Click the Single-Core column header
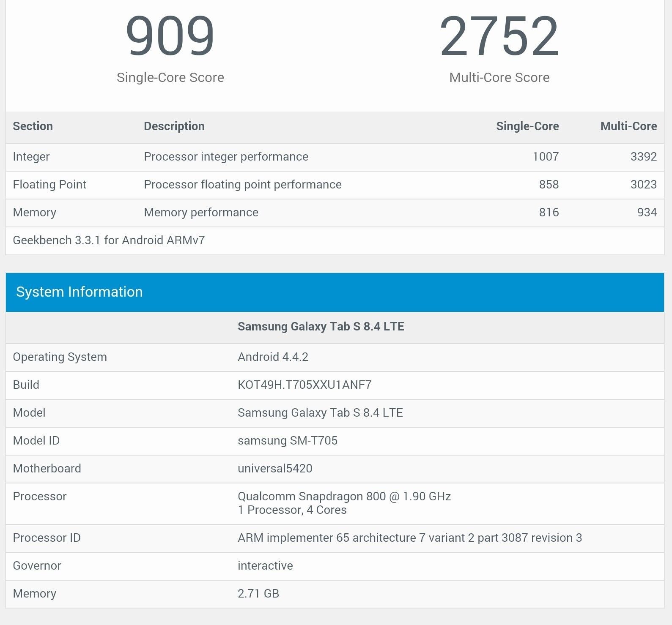This screenshot has height=625, width=672. (527, 126)
